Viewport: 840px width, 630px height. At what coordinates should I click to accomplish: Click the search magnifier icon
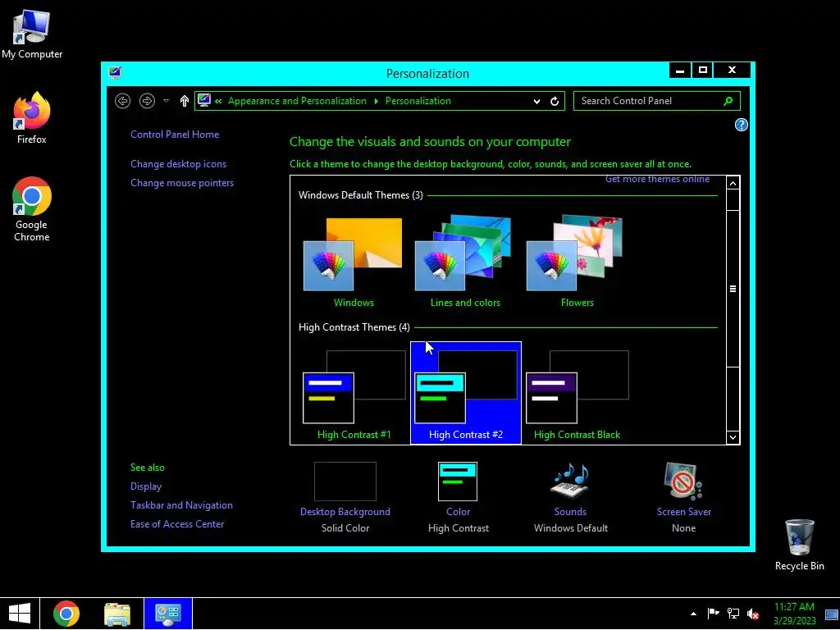click(x=728, y=101)
